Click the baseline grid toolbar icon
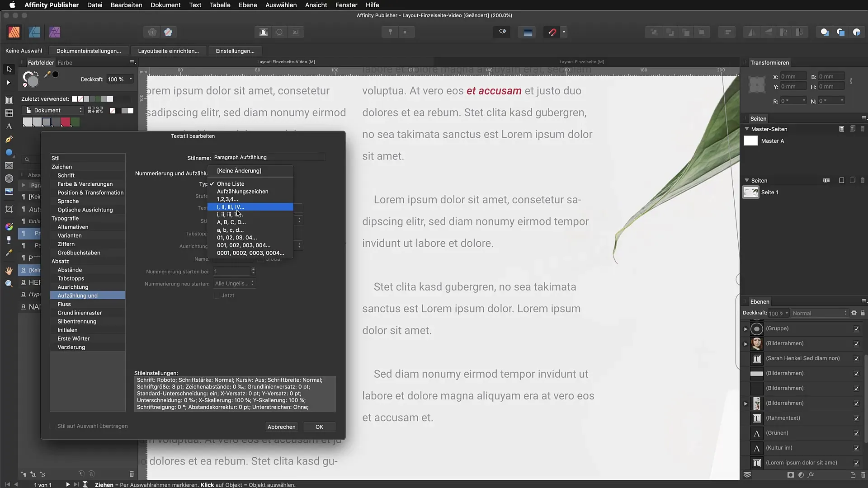 [x=528, y=32]
